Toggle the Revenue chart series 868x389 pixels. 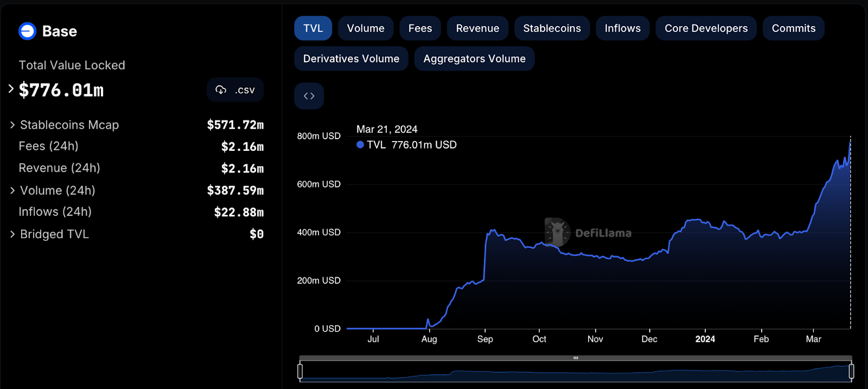point(477,28)
